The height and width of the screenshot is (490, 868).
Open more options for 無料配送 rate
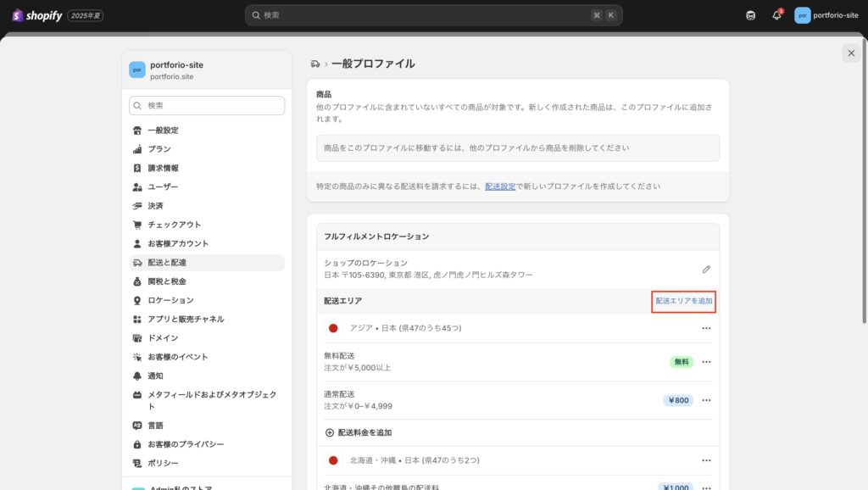[x=706, y=362]
